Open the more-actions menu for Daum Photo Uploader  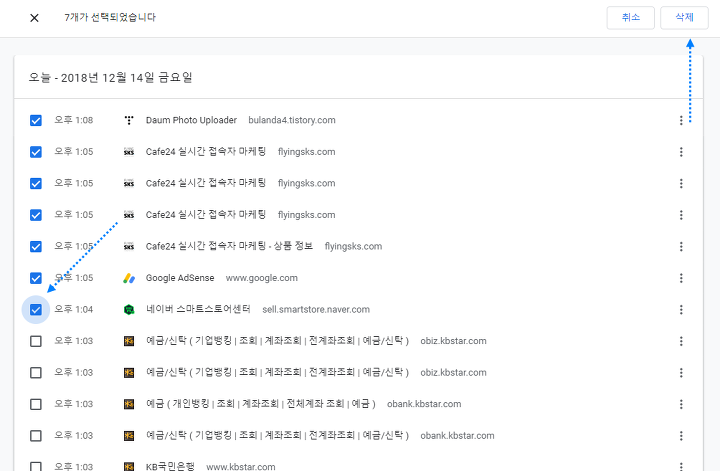pyautogui.click(x=681, y=120)
